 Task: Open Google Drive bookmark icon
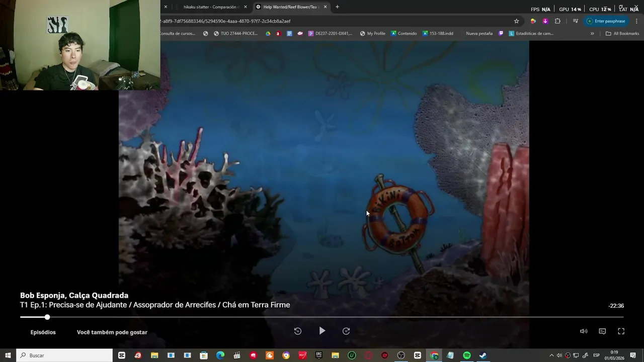pos(268,34)
